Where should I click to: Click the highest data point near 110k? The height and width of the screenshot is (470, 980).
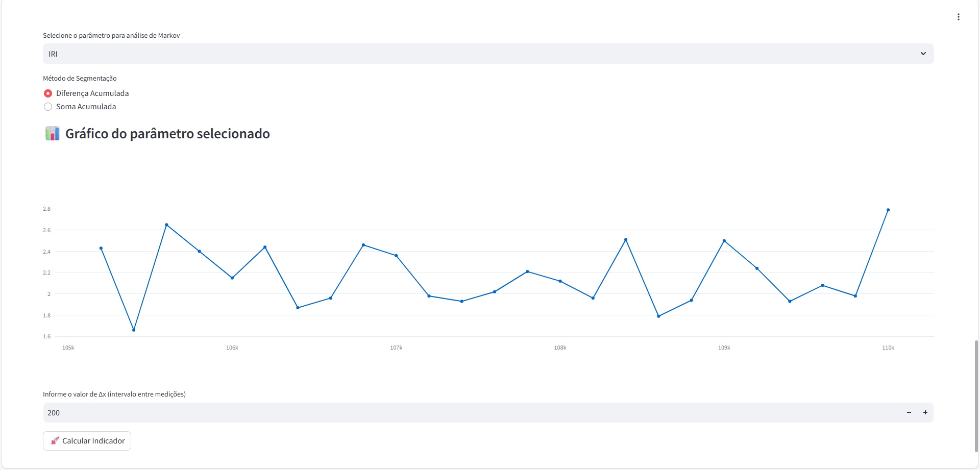[x=888, y=210]
